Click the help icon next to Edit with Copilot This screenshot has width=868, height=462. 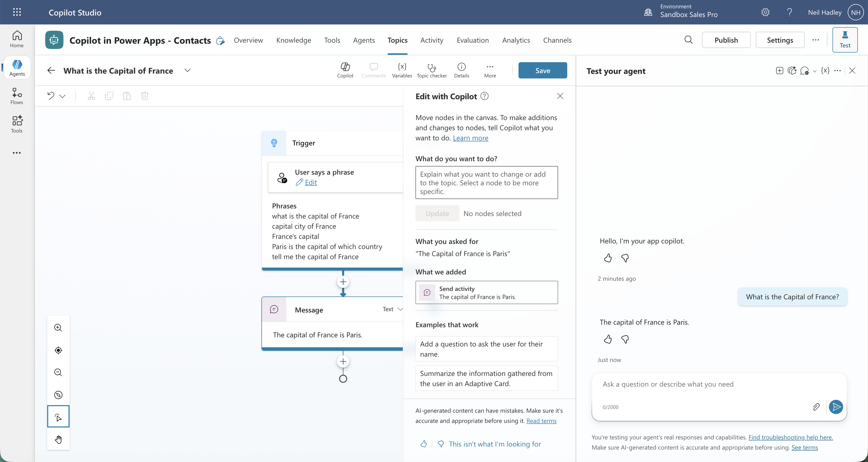click(x=485, y=96)
